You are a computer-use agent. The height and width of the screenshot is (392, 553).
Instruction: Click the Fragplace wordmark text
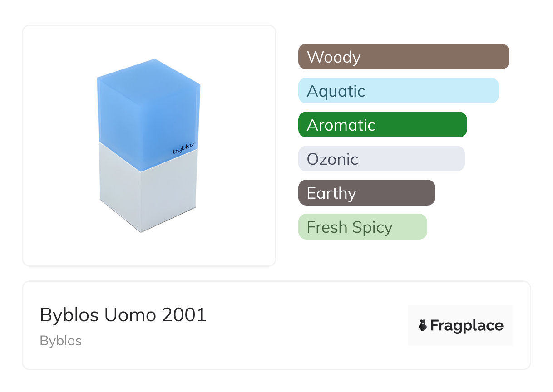click(467, 325)
